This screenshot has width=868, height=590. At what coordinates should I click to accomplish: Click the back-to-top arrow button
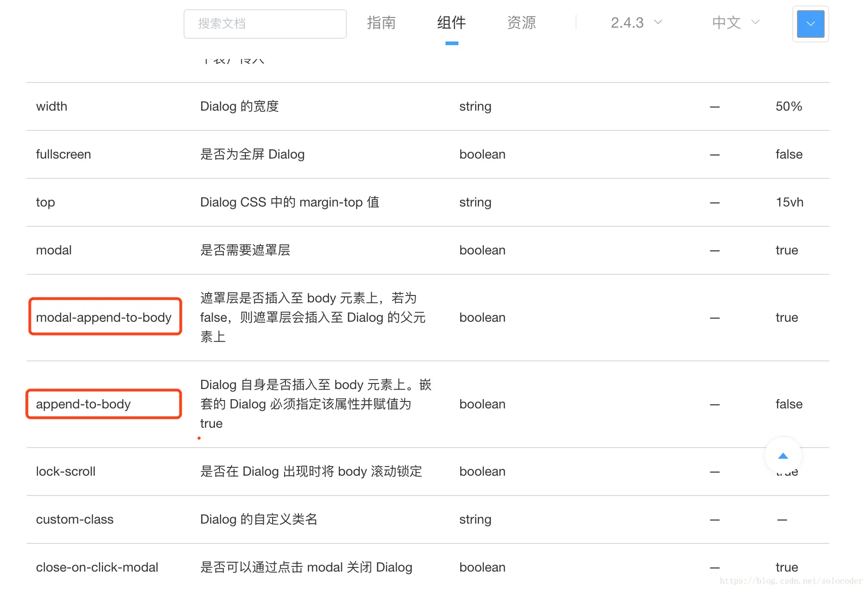(x=783, y=456)
